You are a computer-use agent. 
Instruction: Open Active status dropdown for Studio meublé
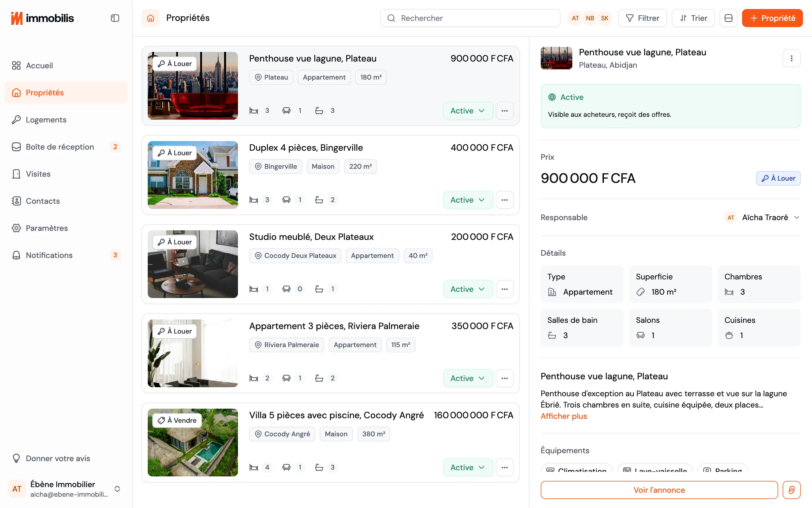point(468,289)
